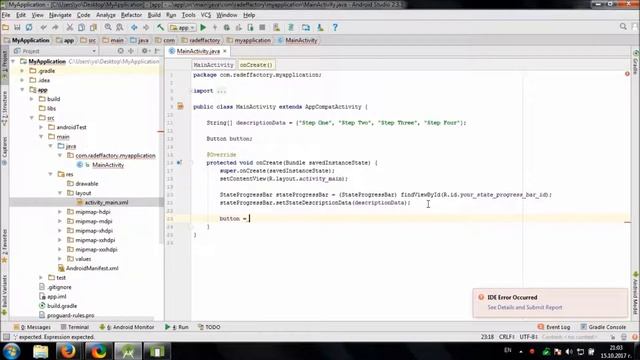Click the Cut scissors icon
640x360 pixels.
(70, 27)
